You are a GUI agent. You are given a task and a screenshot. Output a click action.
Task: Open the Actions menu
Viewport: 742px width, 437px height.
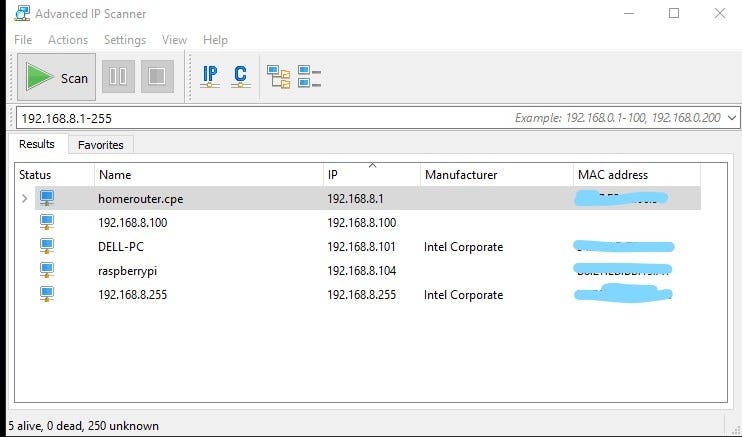pos(68,40)
